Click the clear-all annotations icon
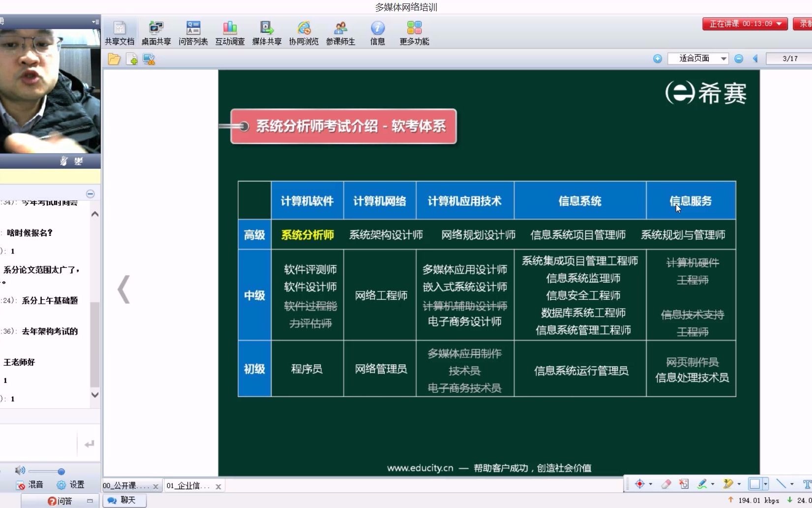 click(684, 484)
